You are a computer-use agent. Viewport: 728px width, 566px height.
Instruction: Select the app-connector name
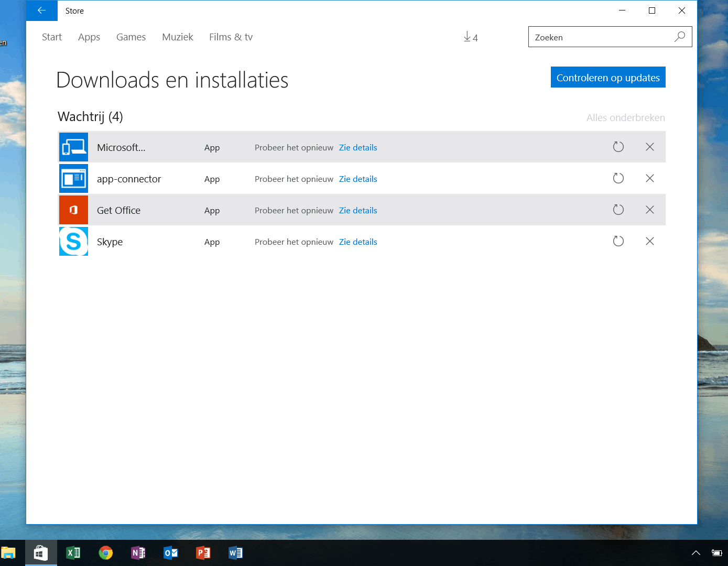129,179
